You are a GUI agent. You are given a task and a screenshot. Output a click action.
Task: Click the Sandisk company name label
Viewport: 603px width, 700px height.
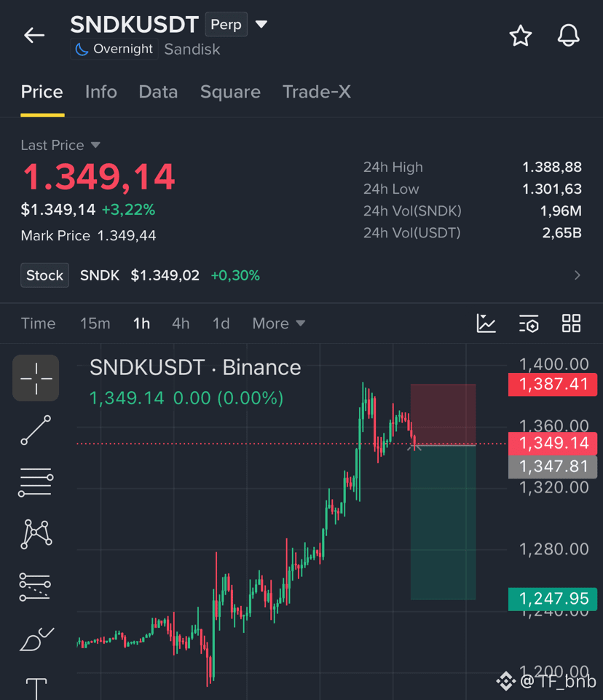(192, 50)
